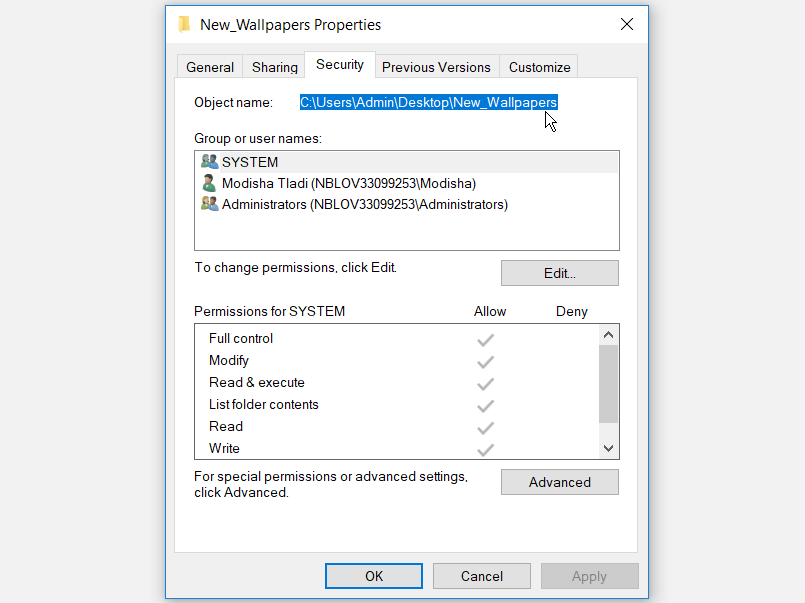The width and height of the screenshot is (805, 603).
Task: Click the Read & execute allow checkmark
Action: point(486,383)
